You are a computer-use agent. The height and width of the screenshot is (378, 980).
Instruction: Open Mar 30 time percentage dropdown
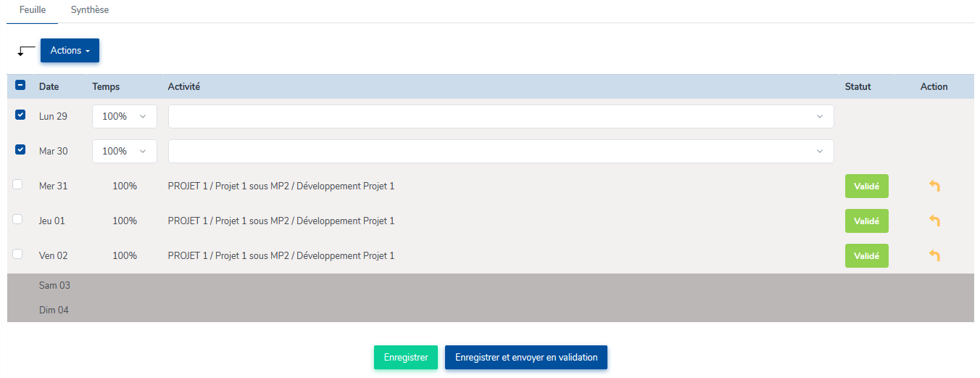tap(125, 152)
